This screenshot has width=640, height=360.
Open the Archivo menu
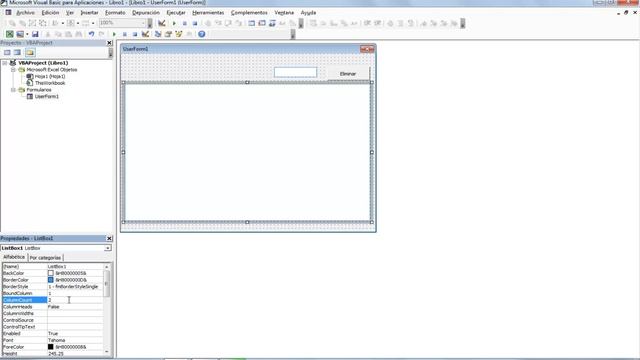(x=25, y=13)
